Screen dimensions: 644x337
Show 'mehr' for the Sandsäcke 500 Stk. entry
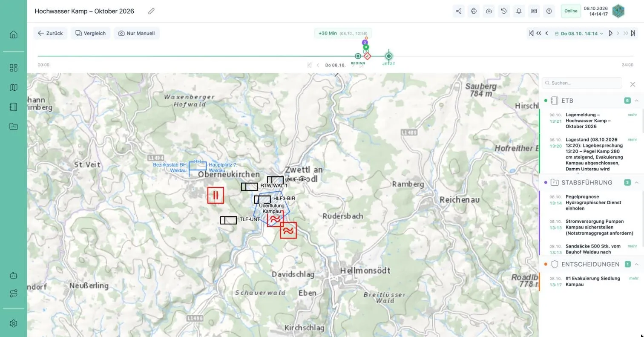[632, 246]
